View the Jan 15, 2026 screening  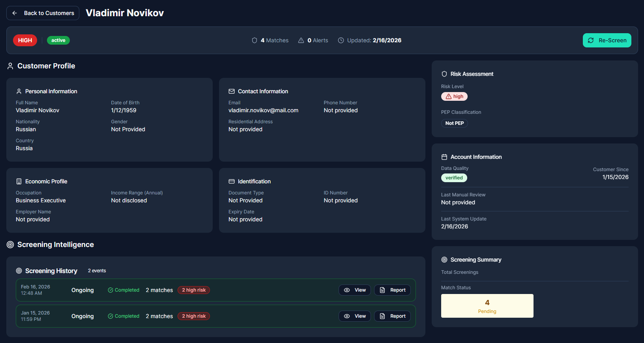tap(355, 316)
